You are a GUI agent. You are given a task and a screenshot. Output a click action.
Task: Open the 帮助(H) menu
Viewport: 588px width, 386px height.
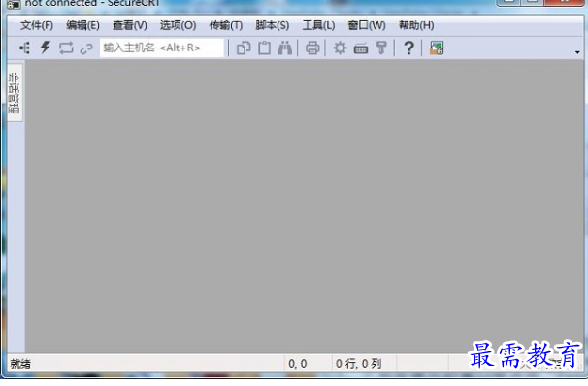click(416, 25)
